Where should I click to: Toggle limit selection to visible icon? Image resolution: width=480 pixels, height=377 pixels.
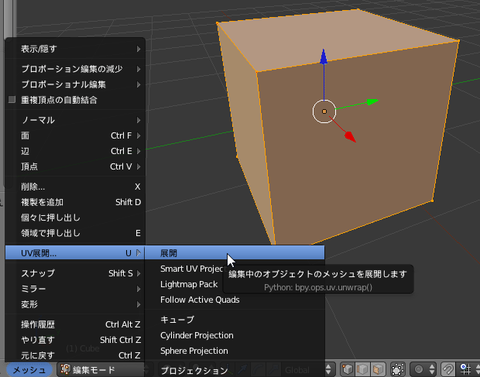coord(397,369)
